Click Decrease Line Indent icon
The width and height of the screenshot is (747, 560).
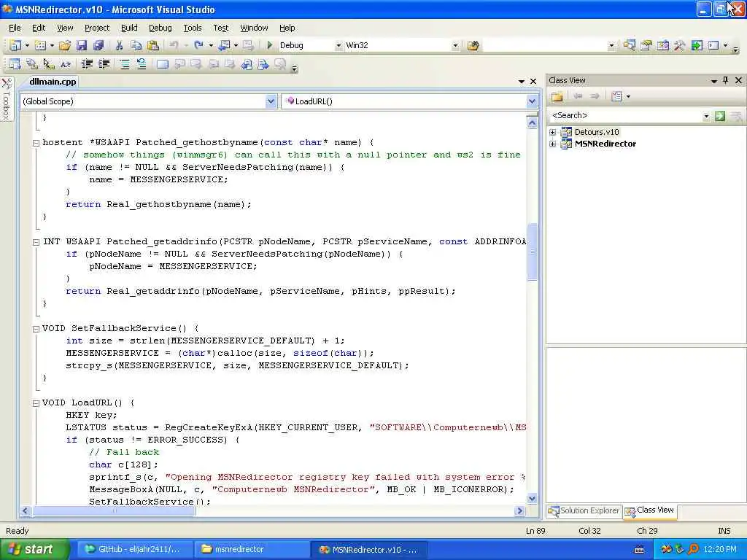87,64
